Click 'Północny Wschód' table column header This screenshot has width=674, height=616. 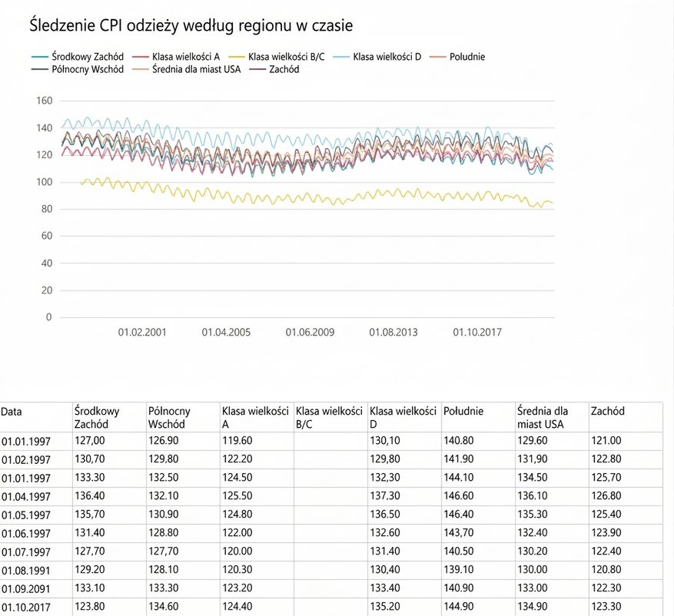pyautogui.click(x=183, y=417)
